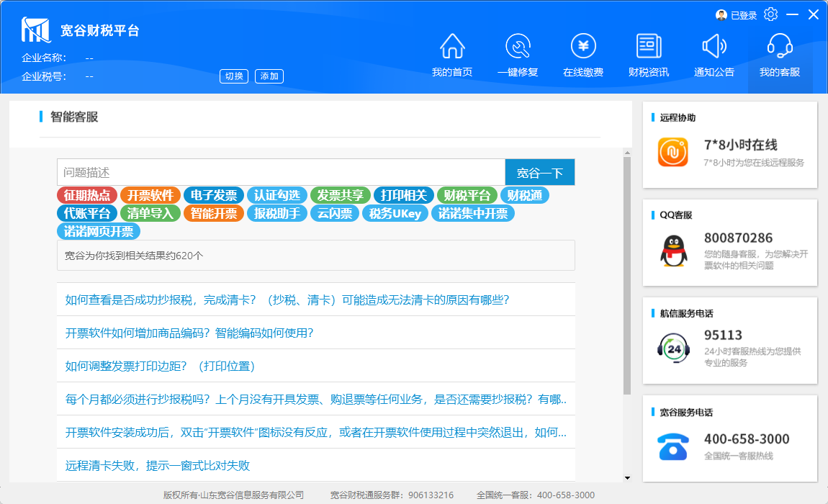Image resolution: width=828 pixels, height=504 pixels.
Task: Click the QQ penguin customer service icon
Action: [673, 251]
